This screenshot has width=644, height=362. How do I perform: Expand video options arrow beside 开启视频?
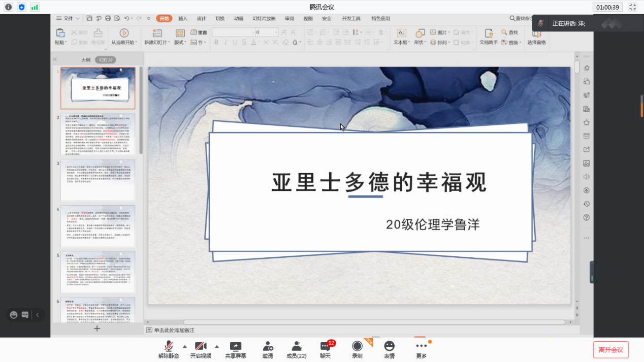point(217,347)
